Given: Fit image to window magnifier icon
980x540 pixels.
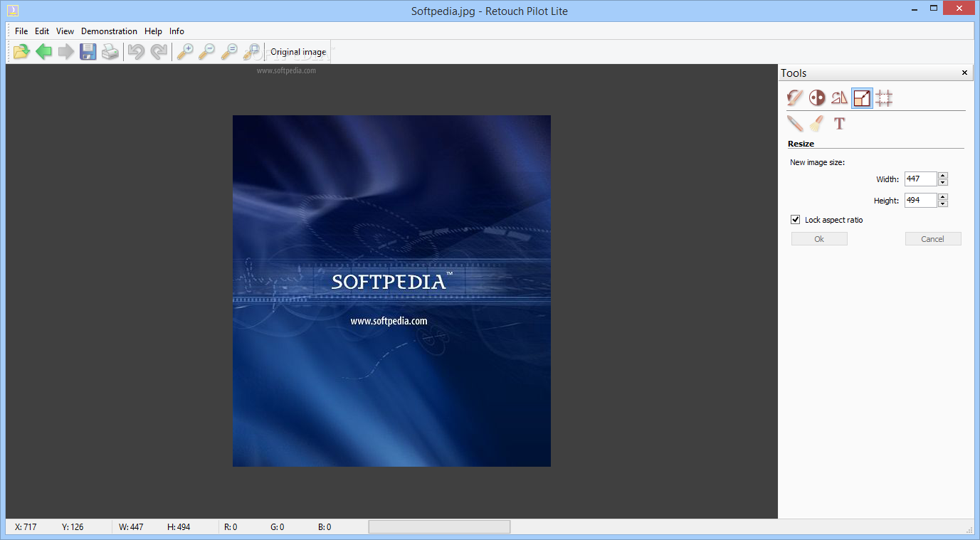Looking at the screenshot, I should tap(251, 51).
